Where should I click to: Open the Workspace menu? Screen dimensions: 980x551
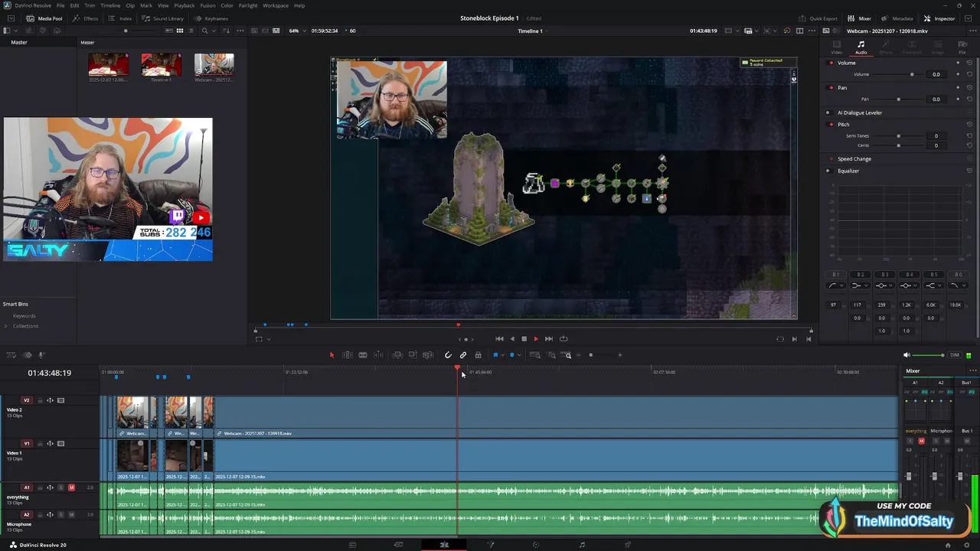(x=276, y=5)
